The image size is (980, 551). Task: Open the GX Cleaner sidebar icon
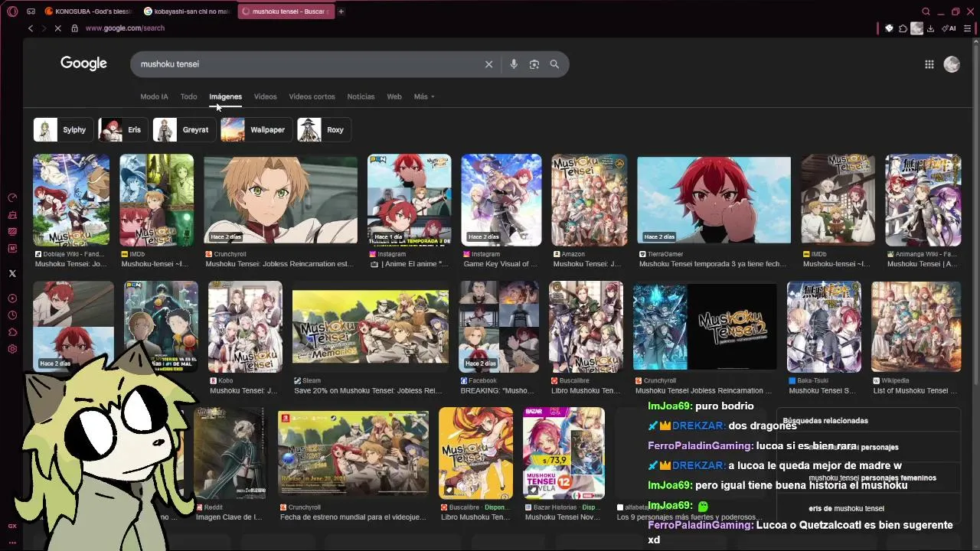(12, 215)
